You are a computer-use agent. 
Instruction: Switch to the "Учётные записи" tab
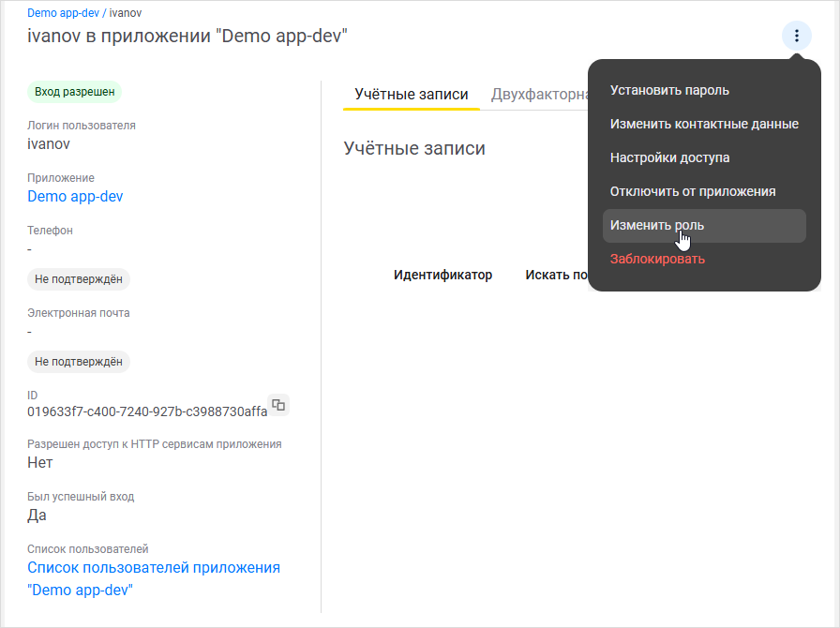411,94
